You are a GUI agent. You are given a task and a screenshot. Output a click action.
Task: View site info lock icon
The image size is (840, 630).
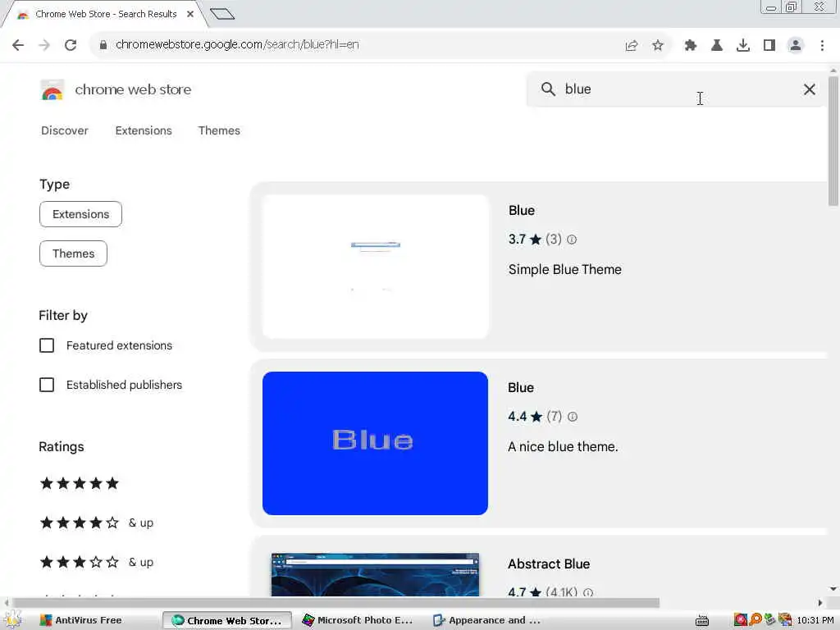[x=103, y=45]
